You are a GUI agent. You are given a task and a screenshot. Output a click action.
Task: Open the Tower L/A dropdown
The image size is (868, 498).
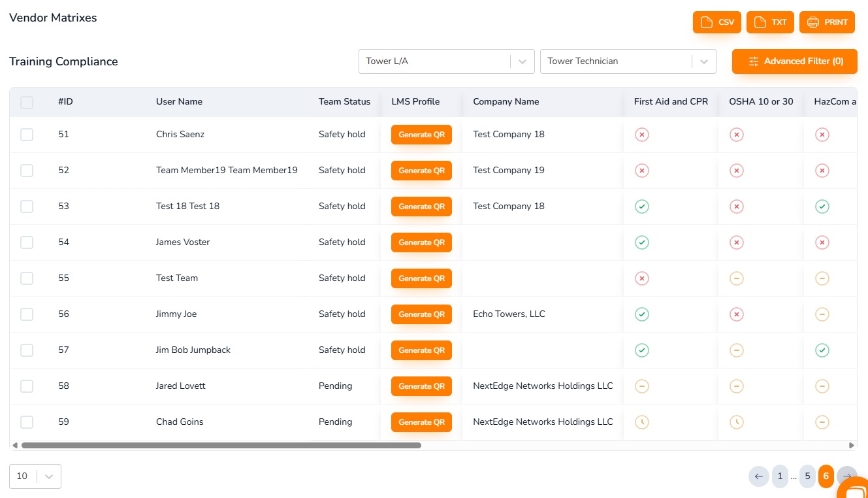tap(522, 61)
